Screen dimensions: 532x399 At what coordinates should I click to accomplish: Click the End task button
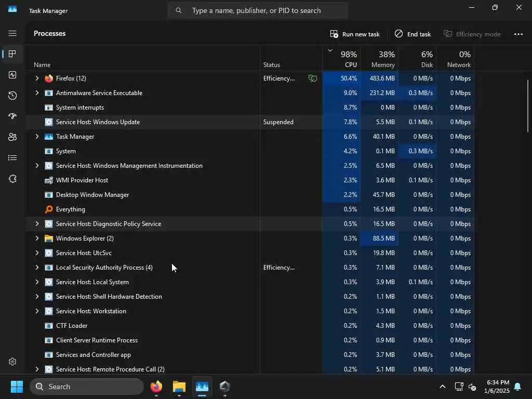coord(413,34)
